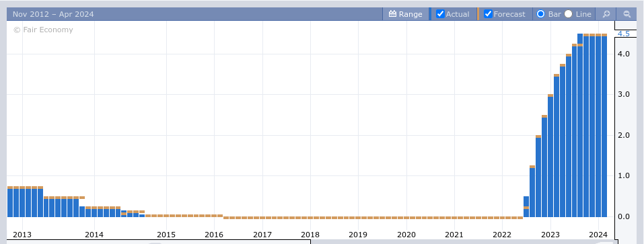Screen dimensions: 644x244
Task: Click the blue 4.5 current value label
Action: pos(623,34)
